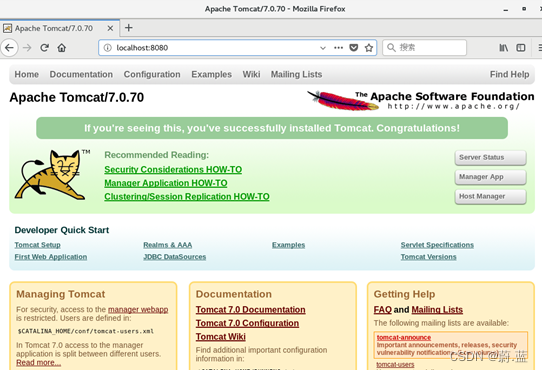Open the Tomcat Versions link
The width and height of the screenshot is (543, 372).
pos(428,257)
